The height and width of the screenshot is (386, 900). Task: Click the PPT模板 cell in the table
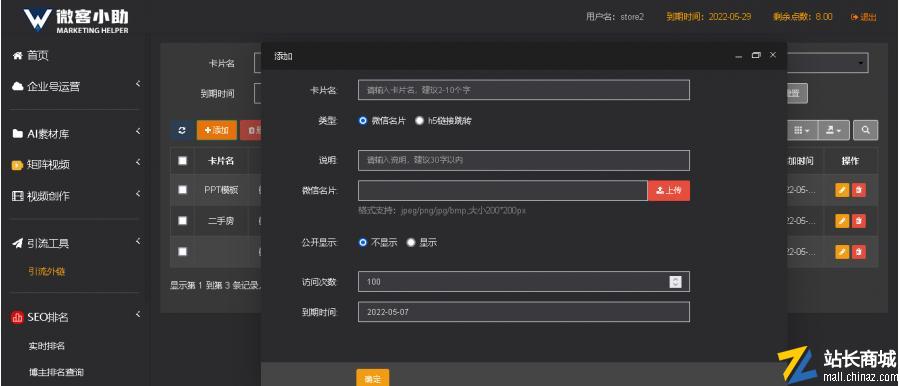click(x=221, y=190)
